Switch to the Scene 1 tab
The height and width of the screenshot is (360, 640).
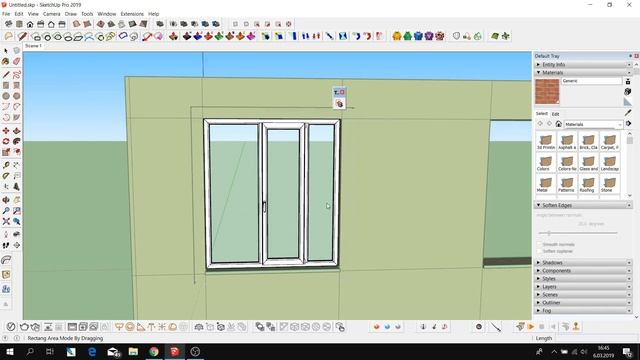[33, 46]
